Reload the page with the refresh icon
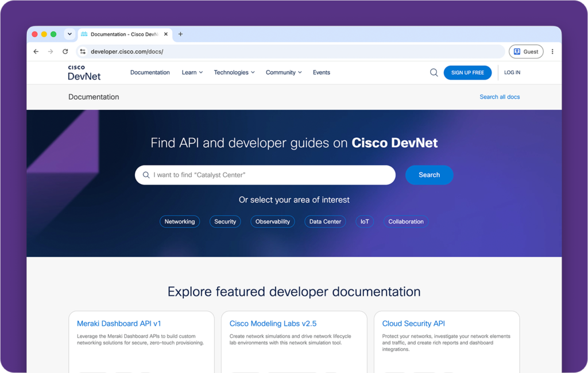Image resolution: width=588 pixels, height=373 pixels. coord(65,52)
